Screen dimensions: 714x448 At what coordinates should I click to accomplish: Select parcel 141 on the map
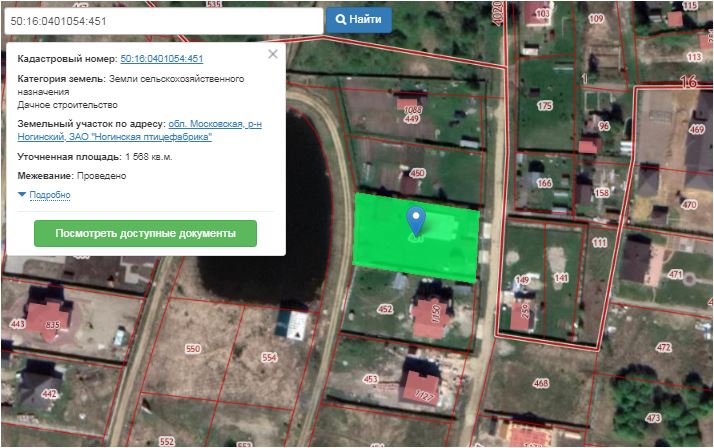point(561,279)
